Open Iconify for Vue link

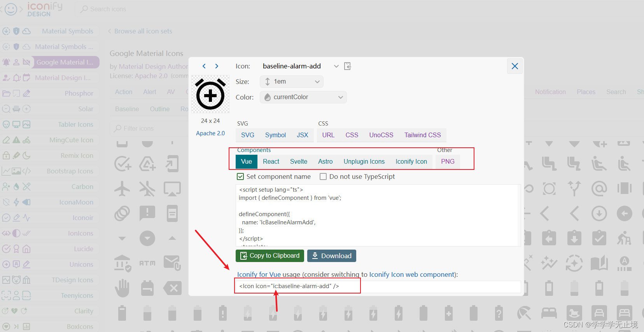coord(259,274)
